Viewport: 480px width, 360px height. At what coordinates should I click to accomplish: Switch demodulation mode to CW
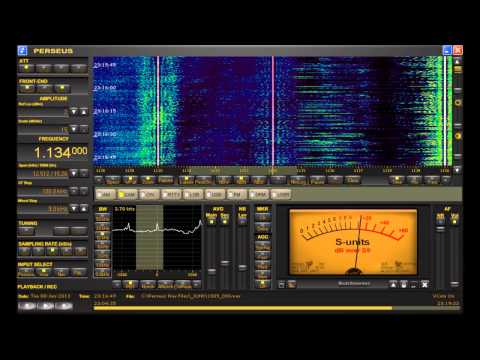pyautogui.click(x=149, y=194)
